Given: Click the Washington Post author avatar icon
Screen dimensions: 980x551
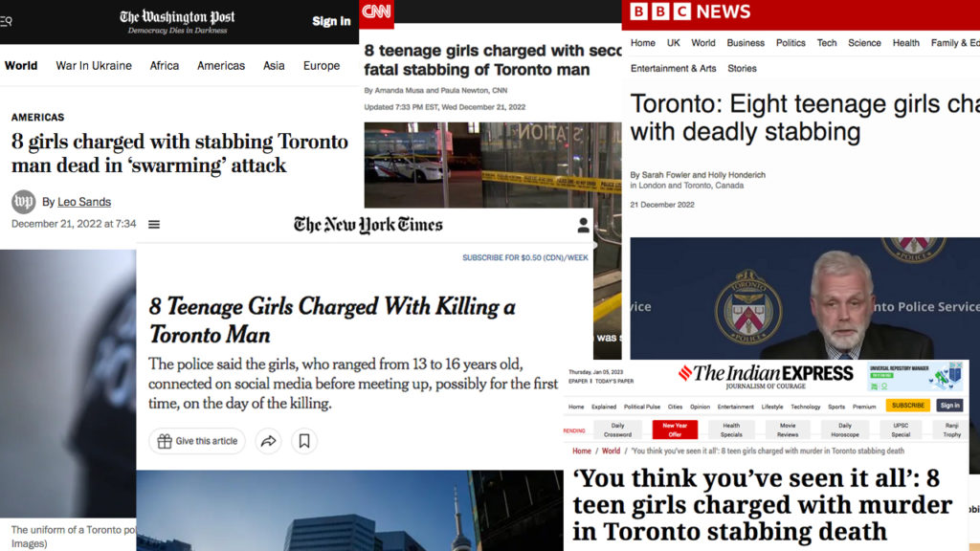Looking at the screenshot, I should (23, 202).
